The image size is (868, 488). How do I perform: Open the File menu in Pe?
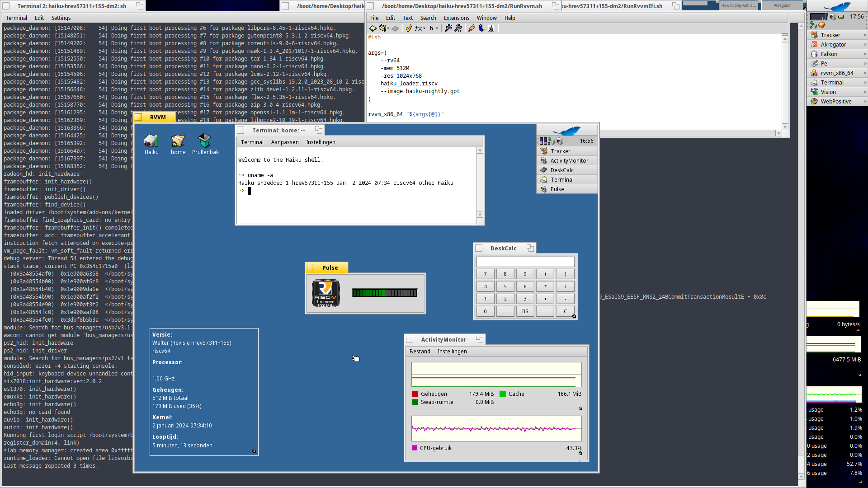pyautogui.click(x=374, y=18)
